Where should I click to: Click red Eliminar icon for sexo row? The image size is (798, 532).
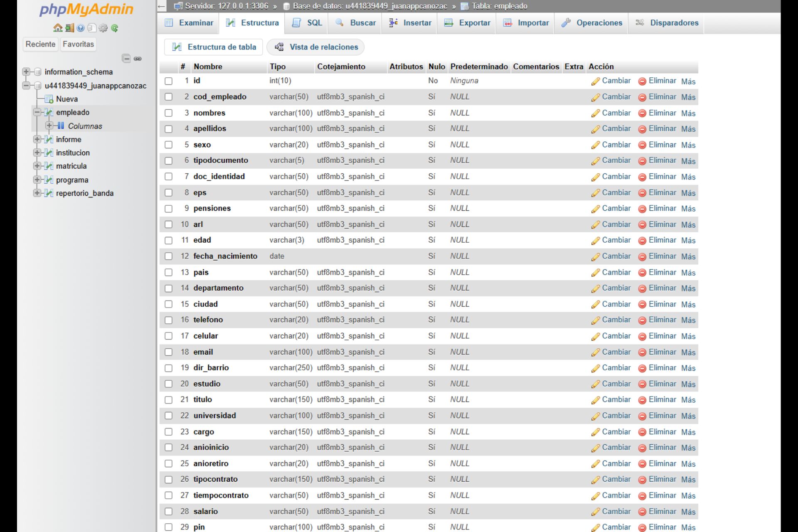coord(642,145)
